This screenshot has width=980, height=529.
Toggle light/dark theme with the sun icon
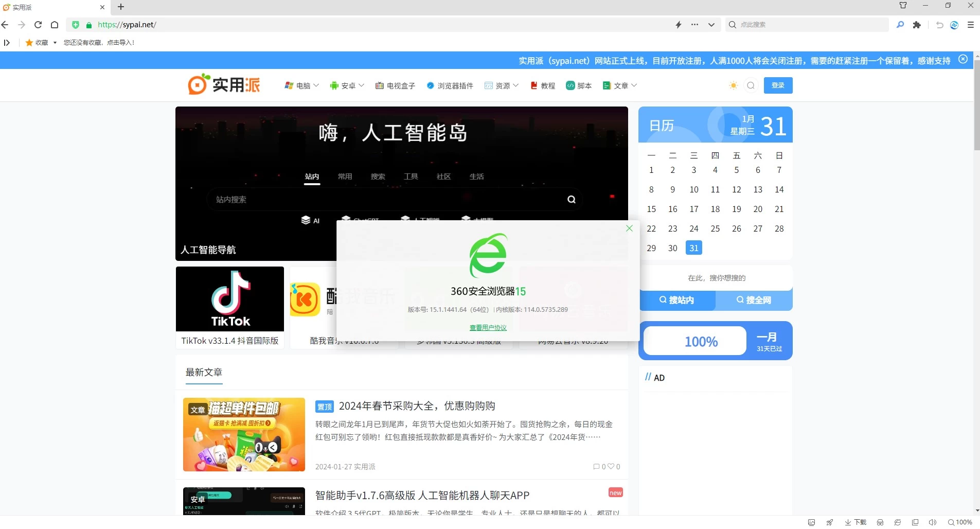point(733,85)
